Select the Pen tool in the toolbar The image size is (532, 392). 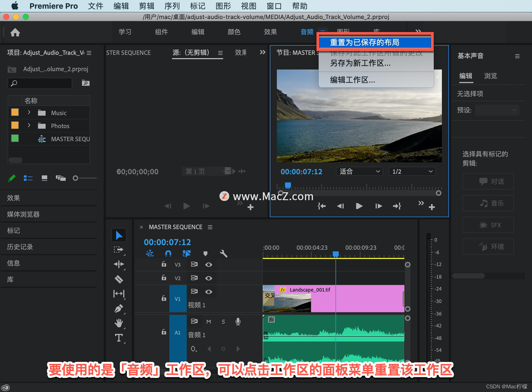point(119,308)
